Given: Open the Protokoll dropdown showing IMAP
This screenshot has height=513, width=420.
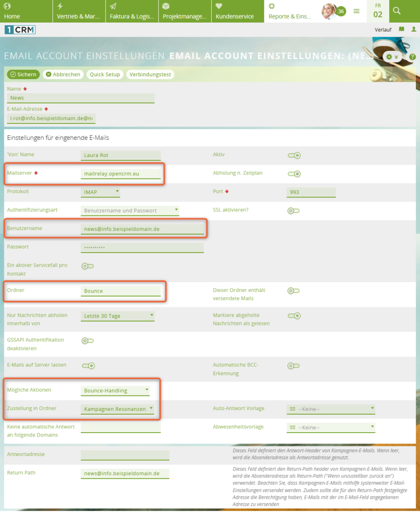Looking at the screenshot, I should (100, 192).
